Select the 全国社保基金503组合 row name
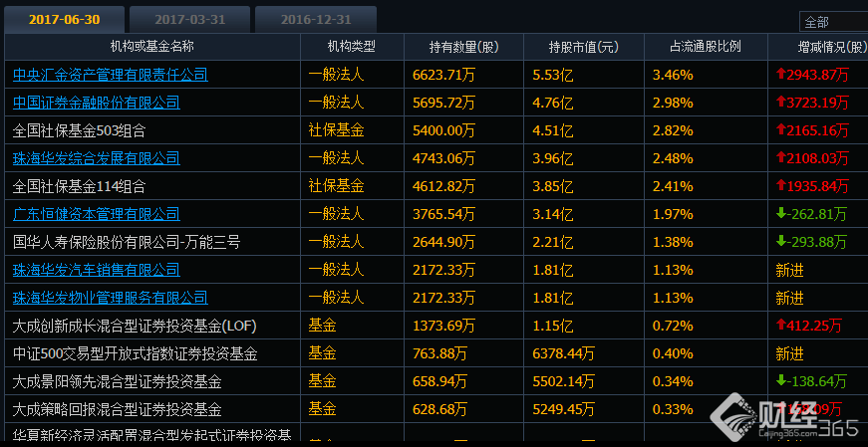The image size is (868, 447). tap(79, 130)
